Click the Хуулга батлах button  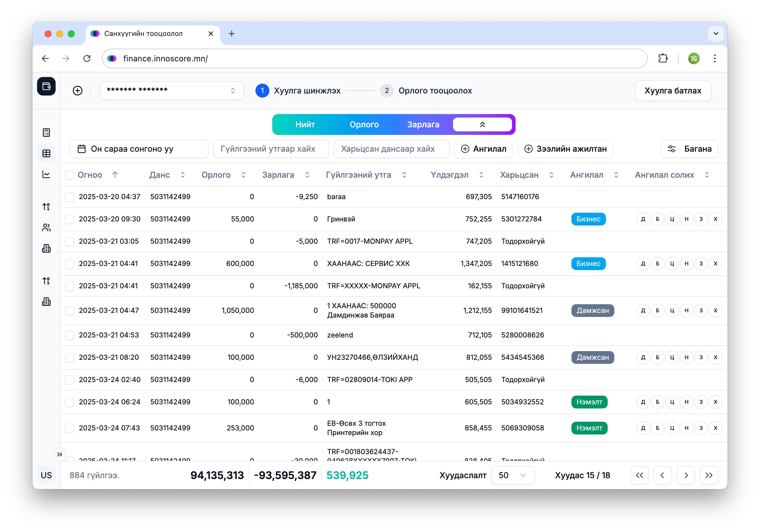pyautogui.click(x=673, y=91)
